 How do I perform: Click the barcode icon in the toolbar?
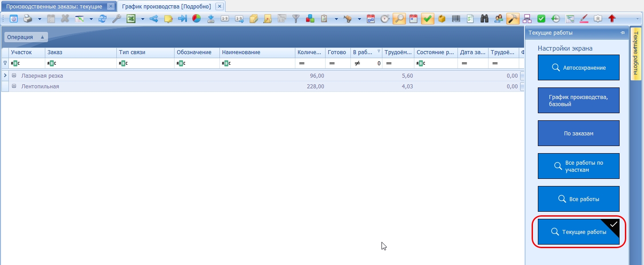click(x=456, y=19)
